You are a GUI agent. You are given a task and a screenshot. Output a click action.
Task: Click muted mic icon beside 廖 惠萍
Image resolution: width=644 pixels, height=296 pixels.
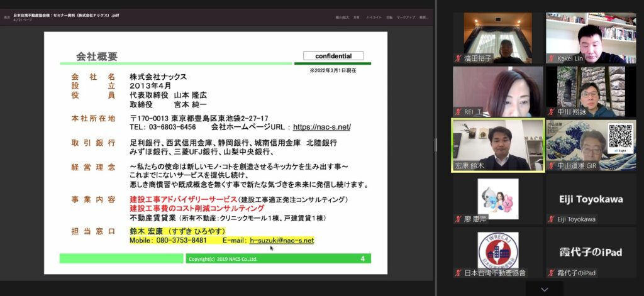tap(458, 219)
